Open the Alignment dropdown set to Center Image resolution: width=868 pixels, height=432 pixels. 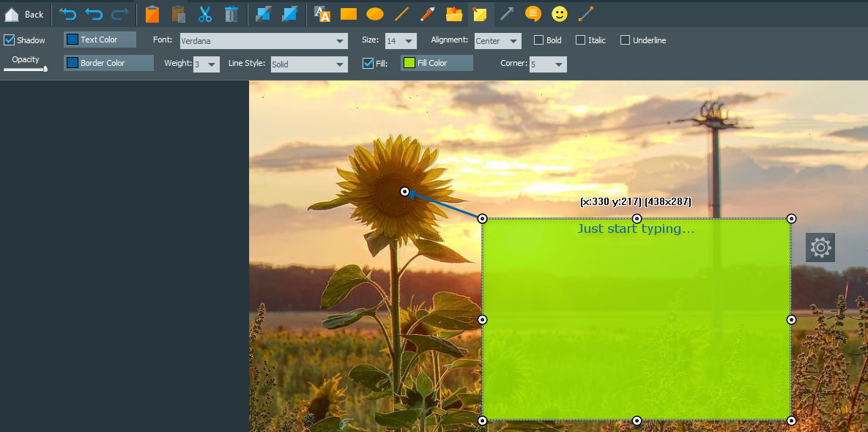497,42
